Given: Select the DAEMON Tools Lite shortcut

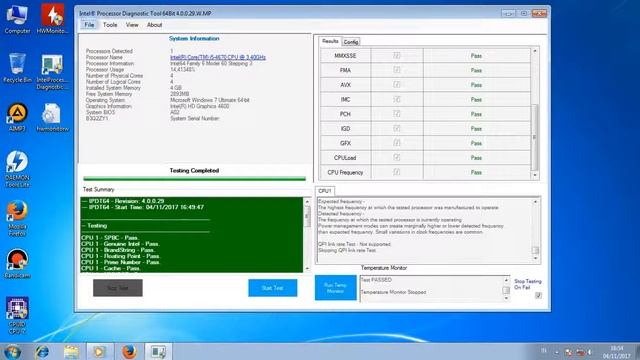Looking at the screenshot, I should click(x=17, y=169).
